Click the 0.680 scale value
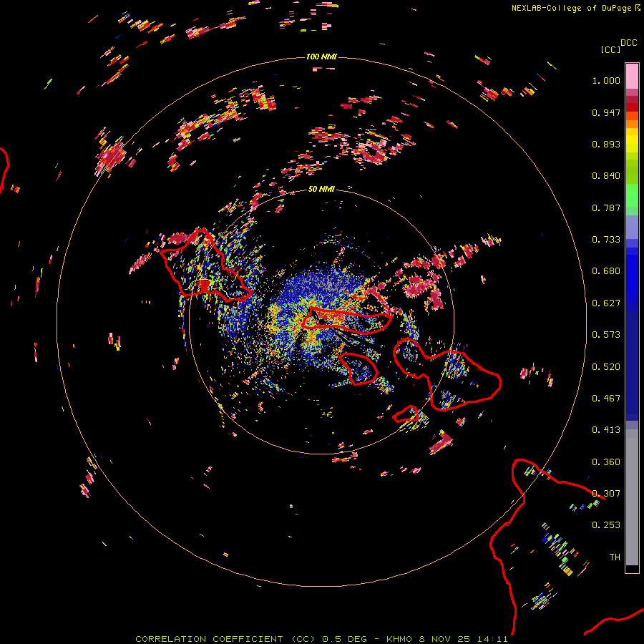 606,271
